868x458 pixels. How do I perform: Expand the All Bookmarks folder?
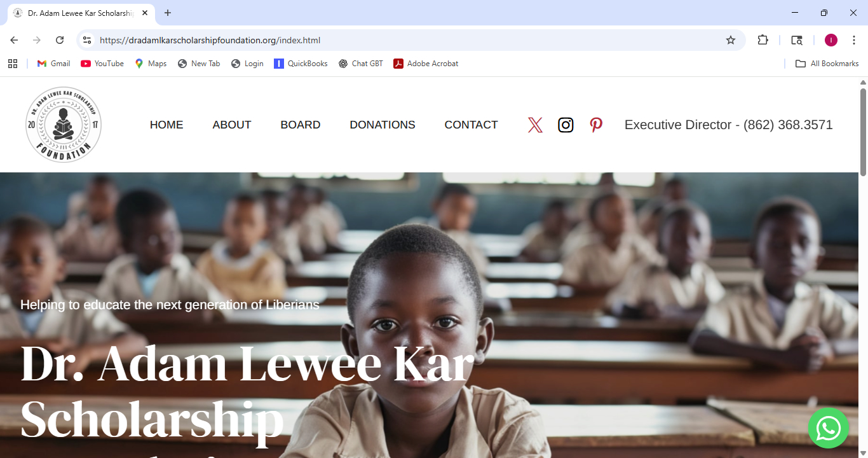[827, 64]
